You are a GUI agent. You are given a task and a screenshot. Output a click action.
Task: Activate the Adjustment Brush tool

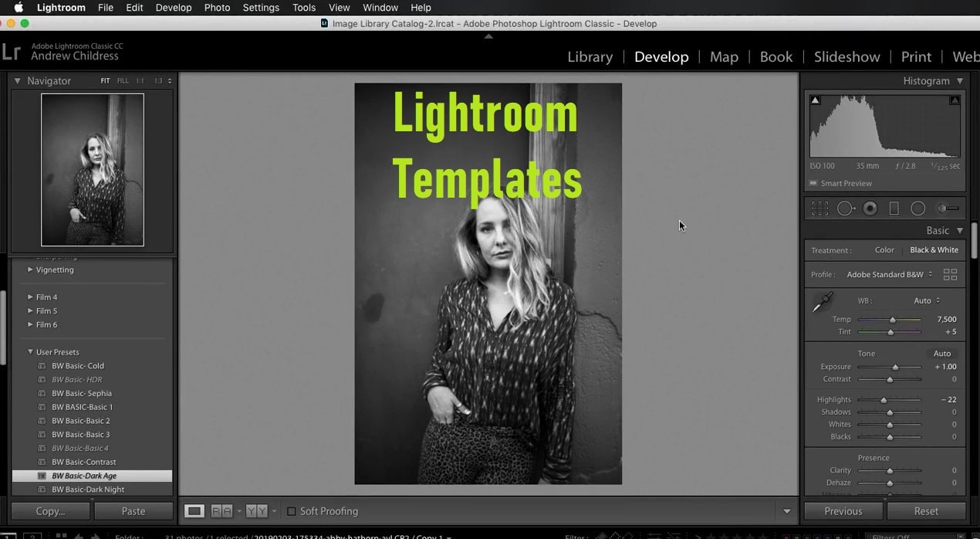coord(948,208)
